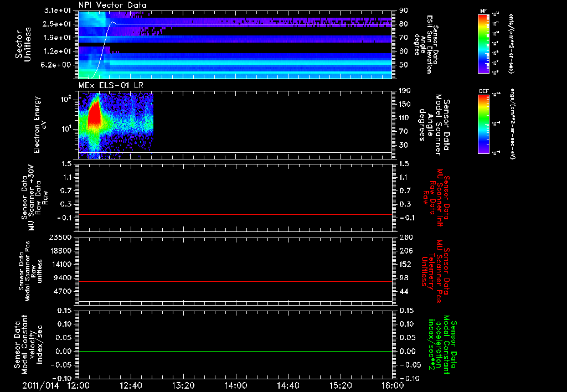Click the NF flux color bar
Viewport: 567px width, 392px height.
(x=483, y=43)
